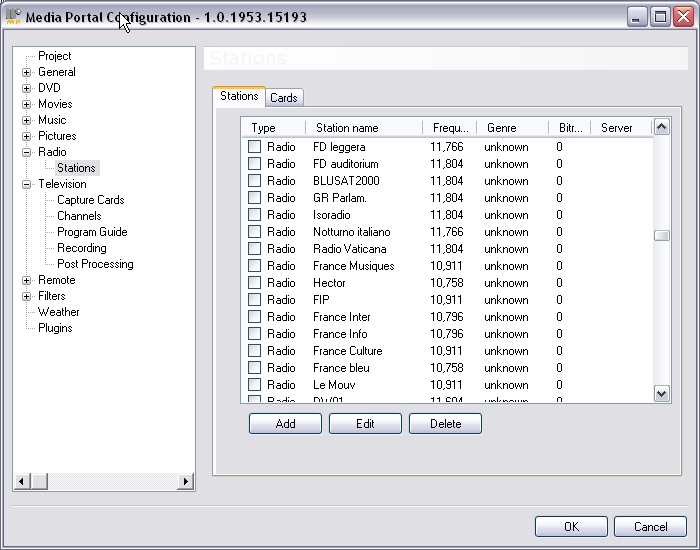Click the tree panel right scroll arrow
The width and height of the screenshot is (700, 550).
(x=186, y=481)
